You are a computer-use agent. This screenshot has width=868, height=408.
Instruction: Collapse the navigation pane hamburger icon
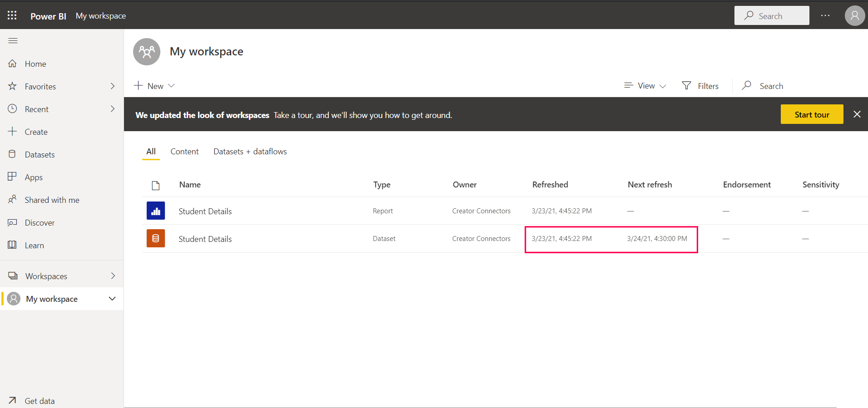pos(13,41)
